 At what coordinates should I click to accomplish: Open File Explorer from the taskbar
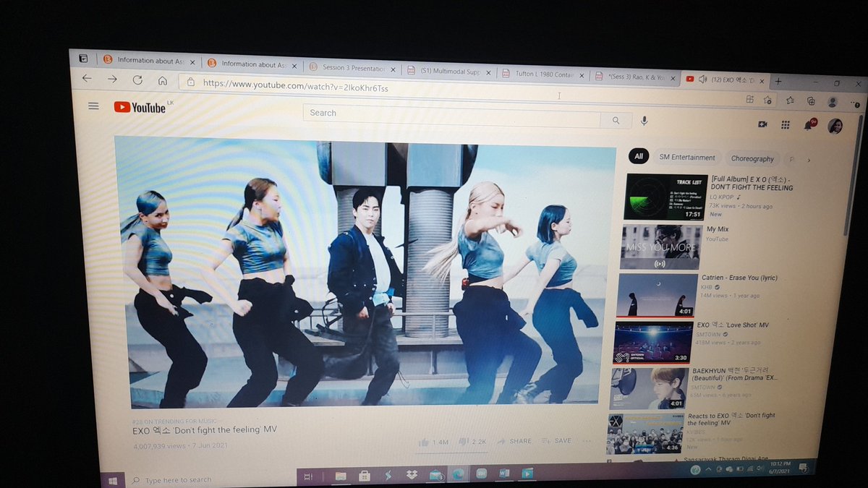(340, 476)
